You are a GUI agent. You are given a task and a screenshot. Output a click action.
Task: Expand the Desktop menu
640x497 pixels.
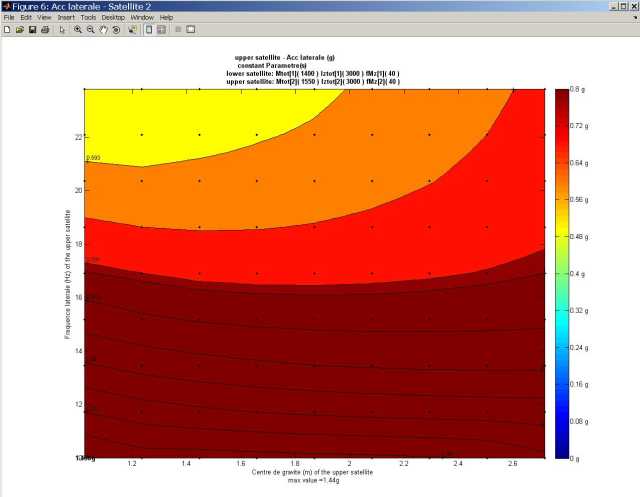pyautogui.click(x=114, y=18)
